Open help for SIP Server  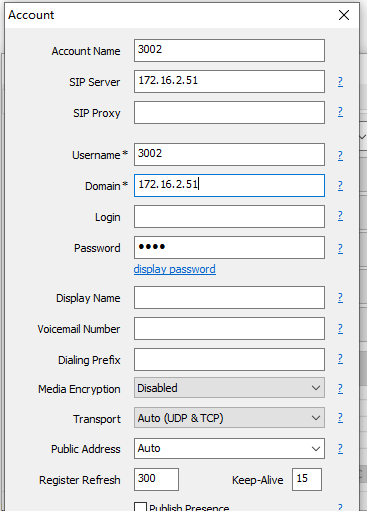[x=340, y=81]
